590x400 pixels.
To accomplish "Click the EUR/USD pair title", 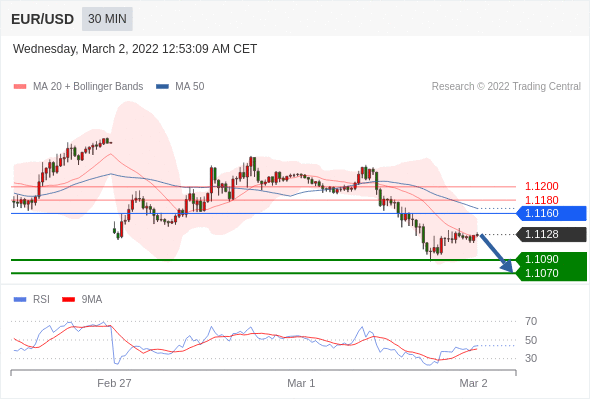I will pos(43,19).
